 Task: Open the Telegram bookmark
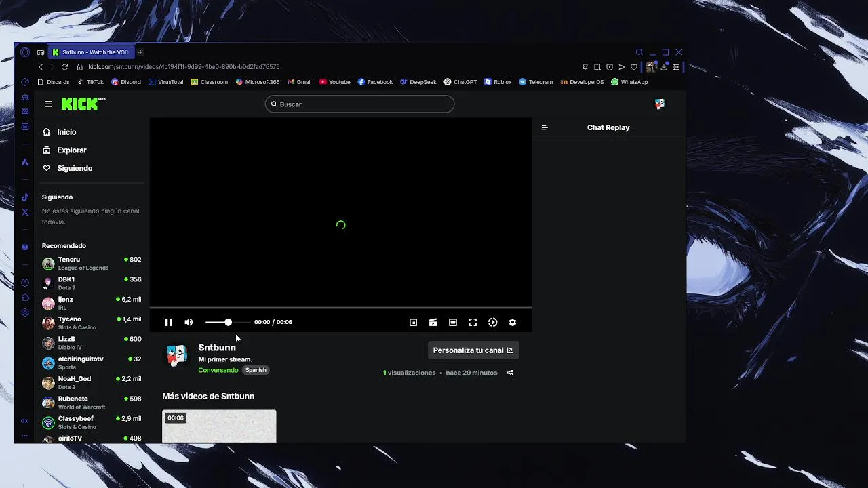pyautogui.click(x=536, y=82)
